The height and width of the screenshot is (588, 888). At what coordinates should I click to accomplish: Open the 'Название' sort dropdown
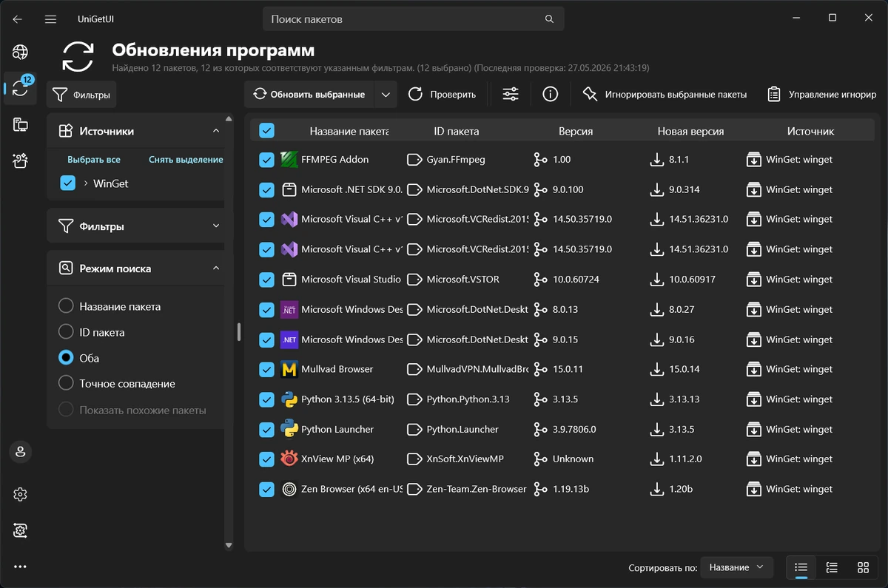[x=737, y=567]
